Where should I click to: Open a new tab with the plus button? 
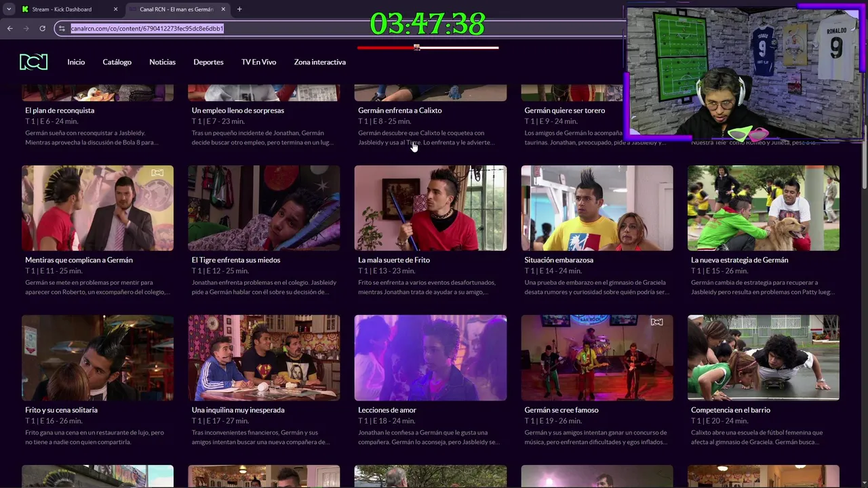pyautogui.click(x=239, y=9)
